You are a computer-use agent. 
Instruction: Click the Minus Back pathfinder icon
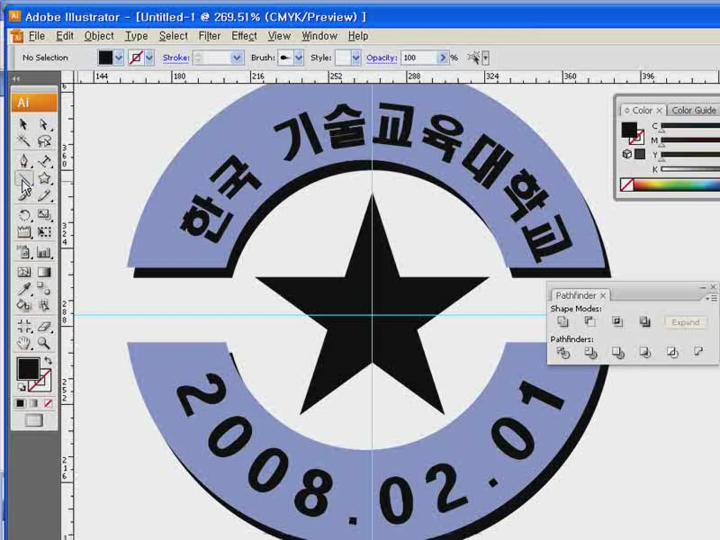(698, 352)
